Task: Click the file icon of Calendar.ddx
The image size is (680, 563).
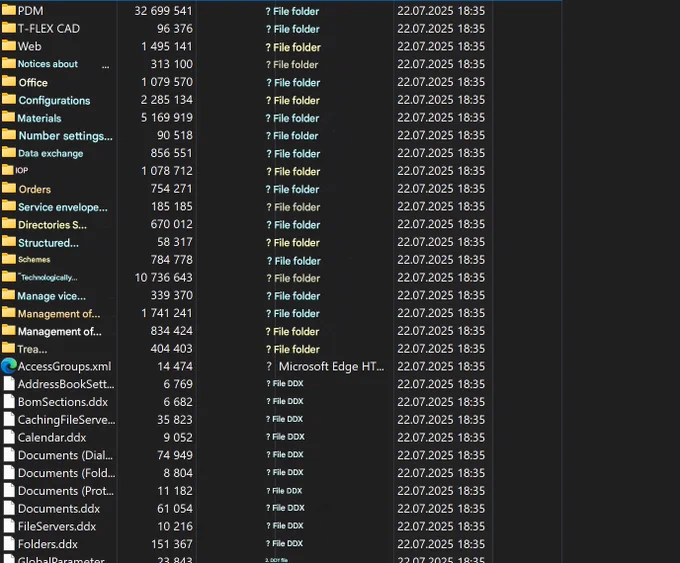Action: (x=9, y=437)
